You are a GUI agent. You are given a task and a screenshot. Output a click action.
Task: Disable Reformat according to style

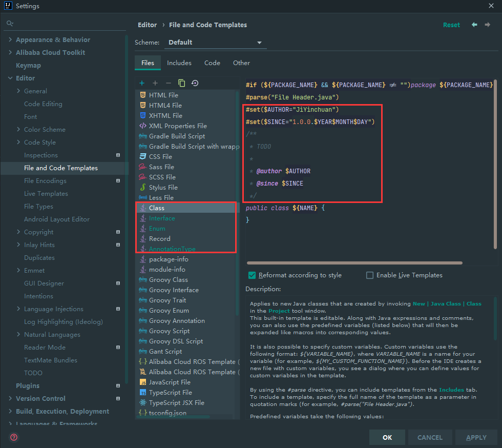pos(252,275)
